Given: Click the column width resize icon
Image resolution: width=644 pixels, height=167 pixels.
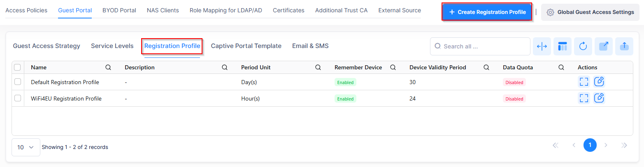Looking at the screenshot, I should point(542,46).
